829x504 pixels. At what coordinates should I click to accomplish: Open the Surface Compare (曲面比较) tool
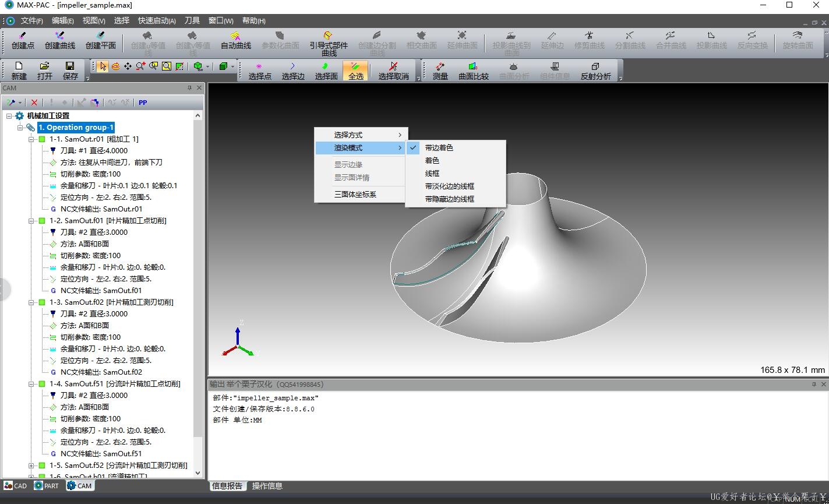(474, 71)
